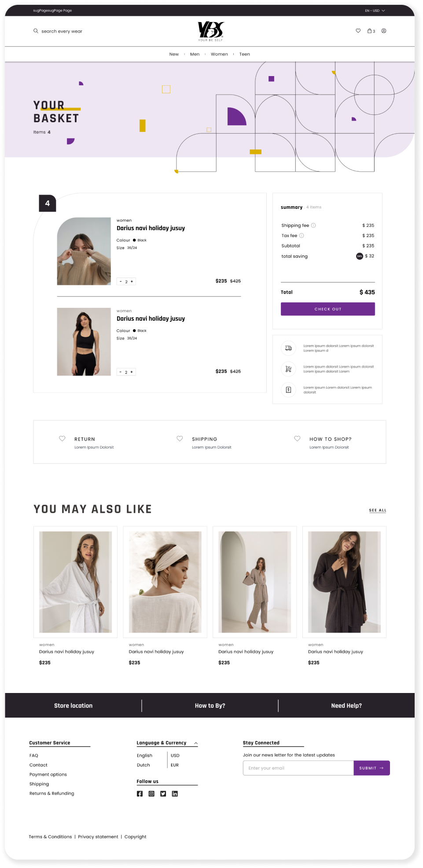Increase quantity of first basket item
This screenshot has height=868, width=423.
click(x=132, y=281)
